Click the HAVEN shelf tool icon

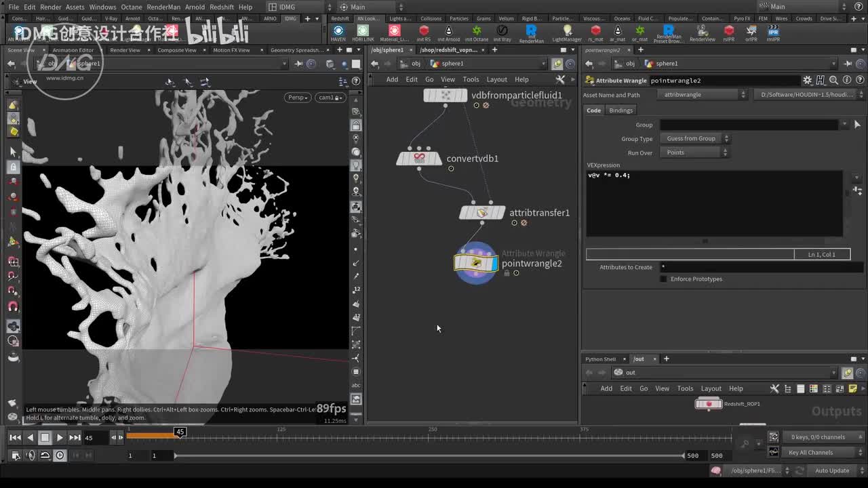coord(338,32)
